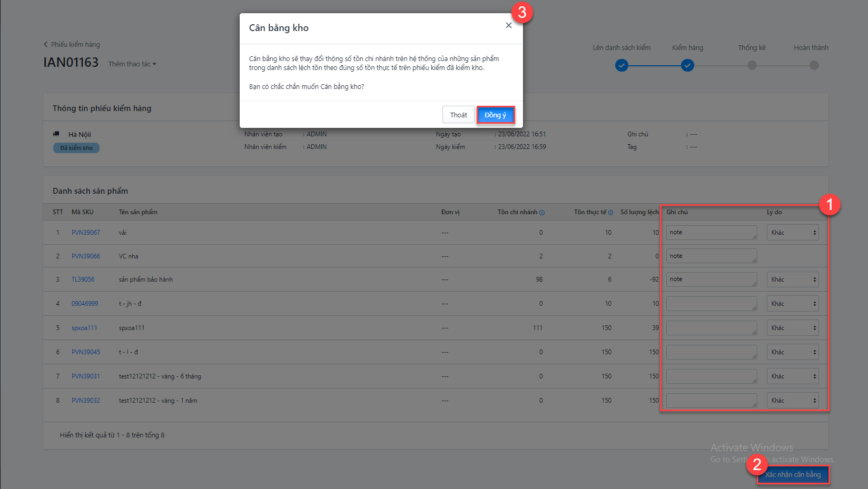Click the Mã SKU column header
The height and width of the screenshot is (489, 868).
[83, 212]
